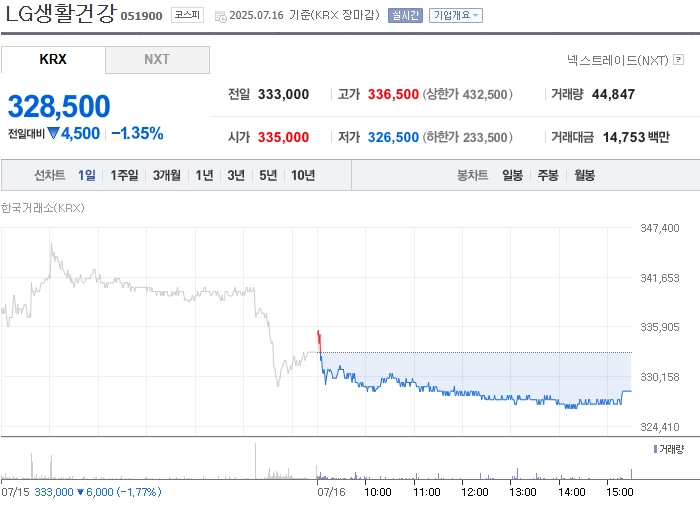The width and height of the screenshot is (700, 505).
Task: Click the 12:00 time axis label
Action: tap(475, 492)
